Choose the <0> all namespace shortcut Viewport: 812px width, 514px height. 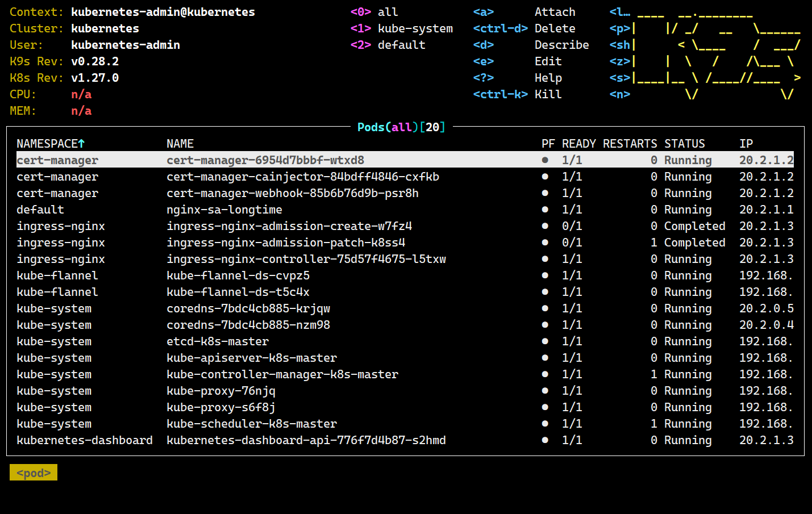(374, 12)
